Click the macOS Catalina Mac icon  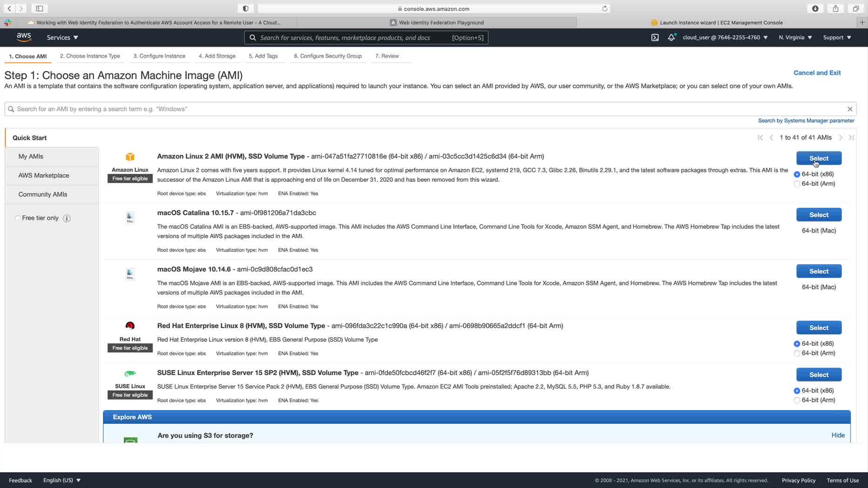pos(130,217)
